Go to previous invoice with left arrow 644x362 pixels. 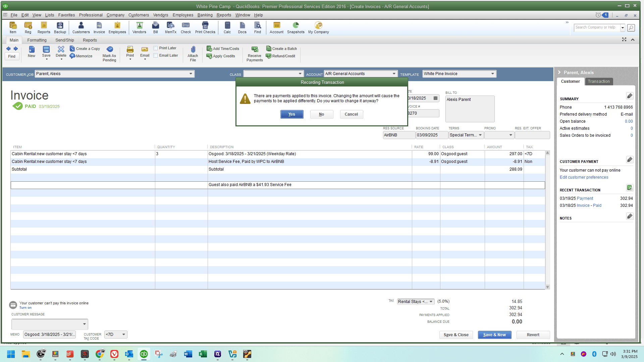tap(8, 49)
